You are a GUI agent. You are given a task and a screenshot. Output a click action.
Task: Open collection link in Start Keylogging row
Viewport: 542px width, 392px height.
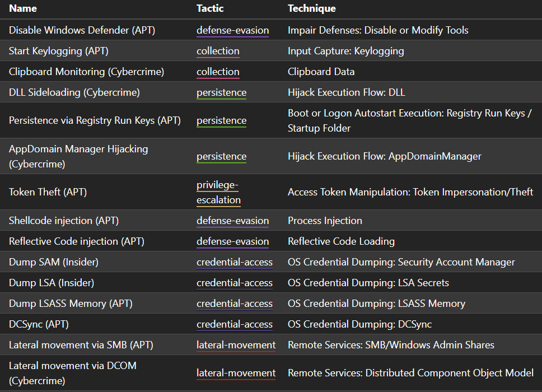pyautogui.click(x=218, y=51)
